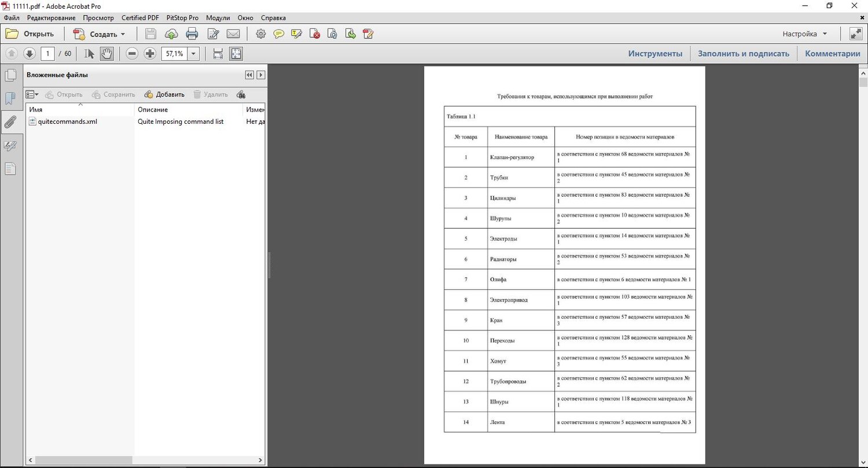868x468 pixels.
Task: Click the floppy disk save icon
Action: [150, 34]
